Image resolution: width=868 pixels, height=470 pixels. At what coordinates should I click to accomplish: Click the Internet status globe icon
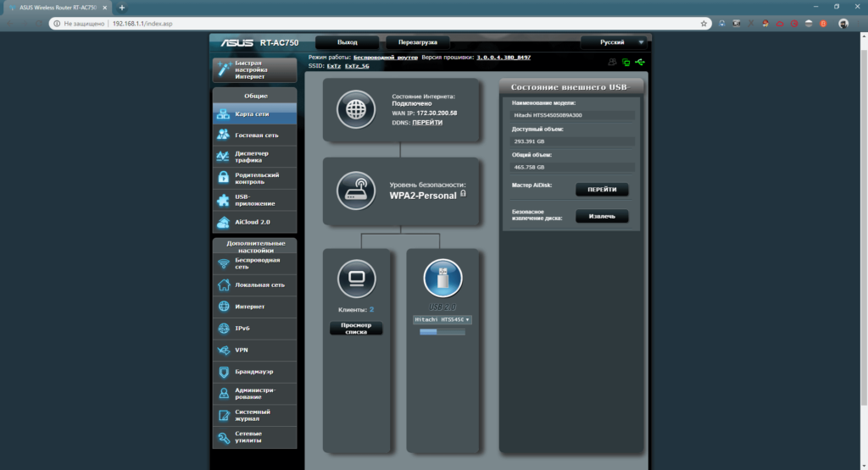355,109
